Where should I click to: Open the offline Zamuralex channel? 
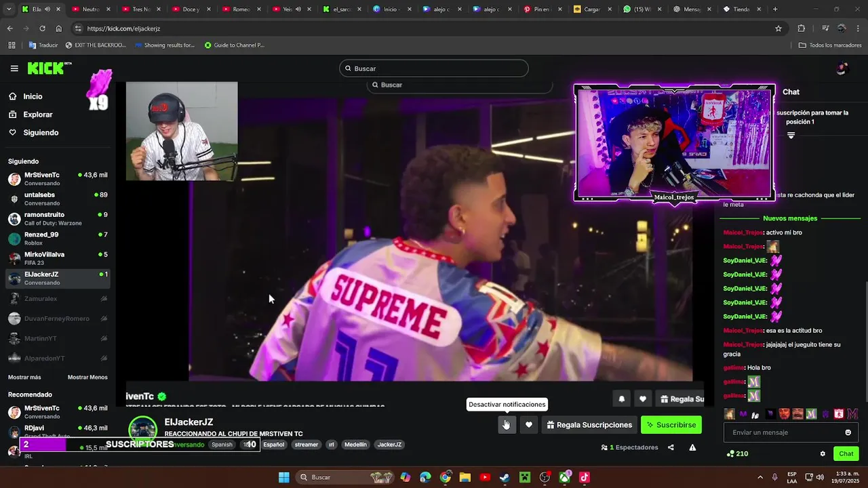tap(58, 298)
